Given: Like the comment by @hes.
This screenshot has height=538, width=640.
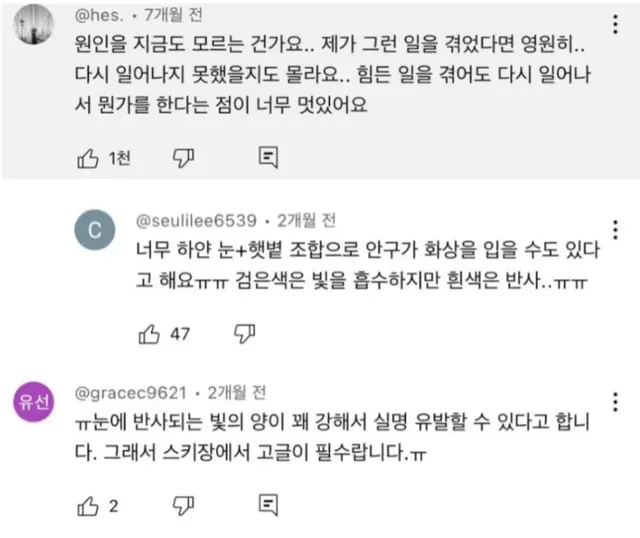Looking at the screenshot, I should click(88, 156).
